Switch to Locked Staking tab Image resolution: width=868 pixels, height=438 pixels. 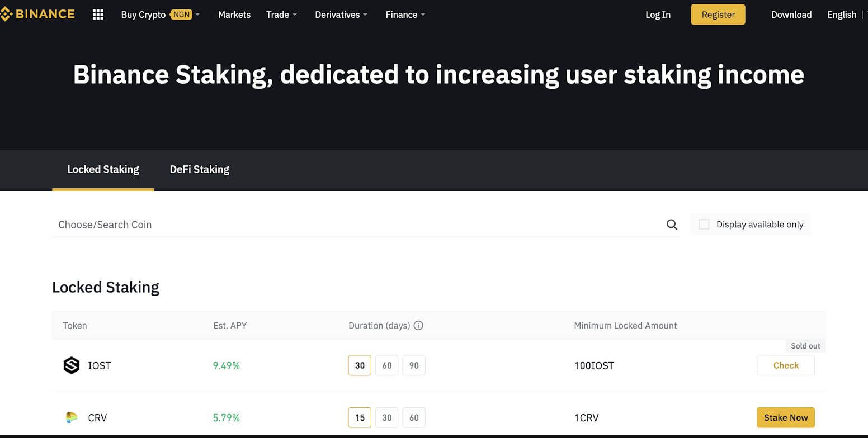[x=103, y=169]
